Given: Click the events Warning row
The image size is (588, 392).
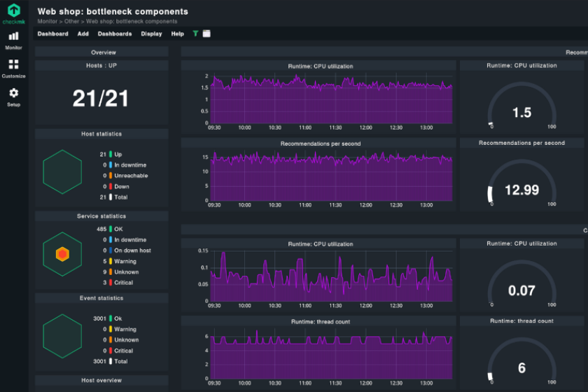Looking at the screenshot, I should [120, 329].
